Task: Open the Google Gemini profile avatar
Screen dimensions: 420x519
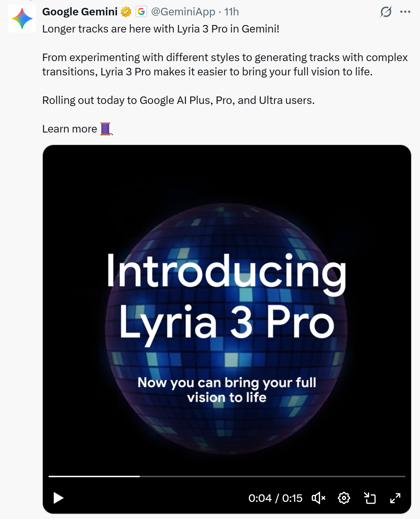Action: pyautogui.click(x=22, y=19)
